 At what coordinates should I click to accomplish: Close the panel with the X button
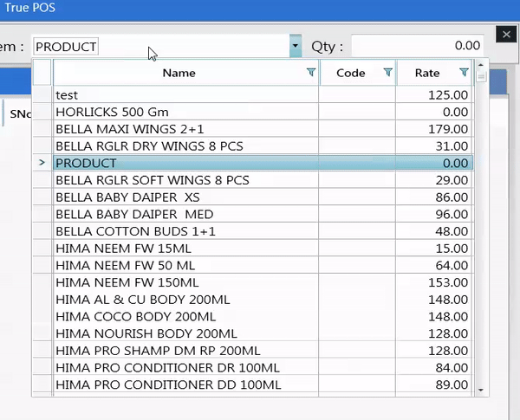[x=507, y=35]
